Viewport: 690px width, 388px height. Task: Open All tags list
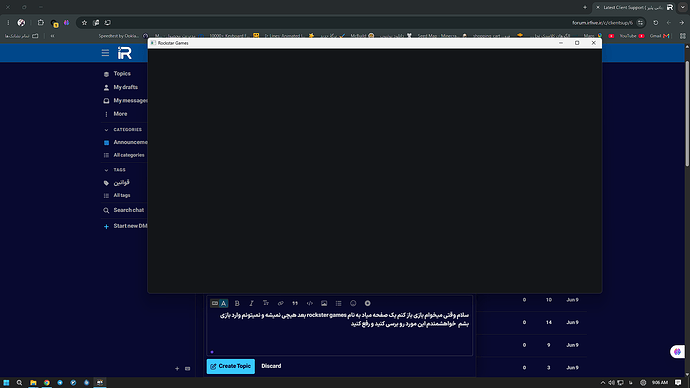pos(121,195)
